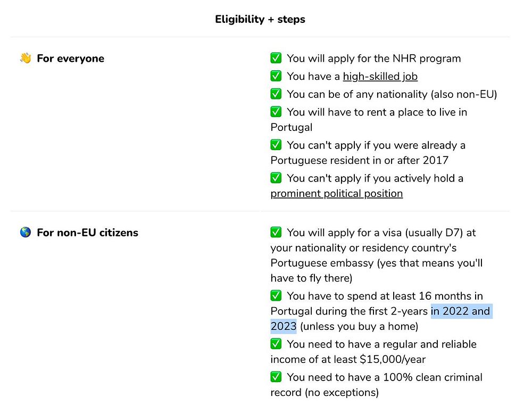Image resolution: width=532 pixels, height=405 pixels.
Task: Click the checkmark before 'You have a high-skilled job'
Action: [x=276, y=76]
